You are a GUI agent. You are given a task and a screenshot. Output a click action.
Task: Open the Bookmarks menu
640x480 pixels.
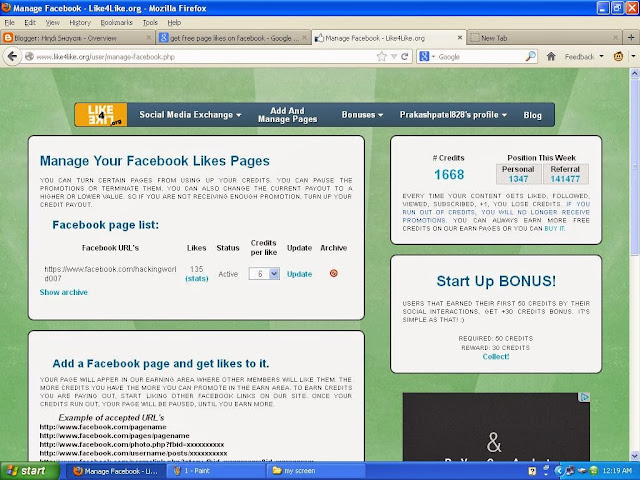pyautogui.click(x=116, y=22)
